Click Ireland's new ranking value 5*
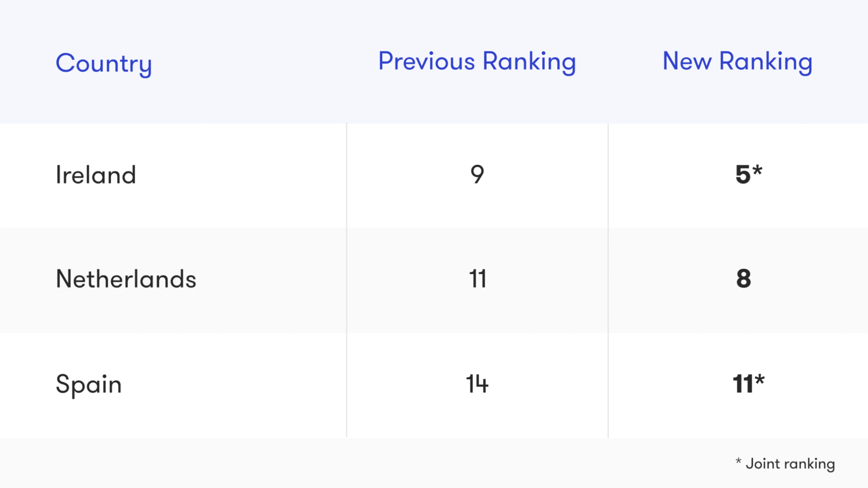This screenshot has height=488, width=868. (749, 174)
